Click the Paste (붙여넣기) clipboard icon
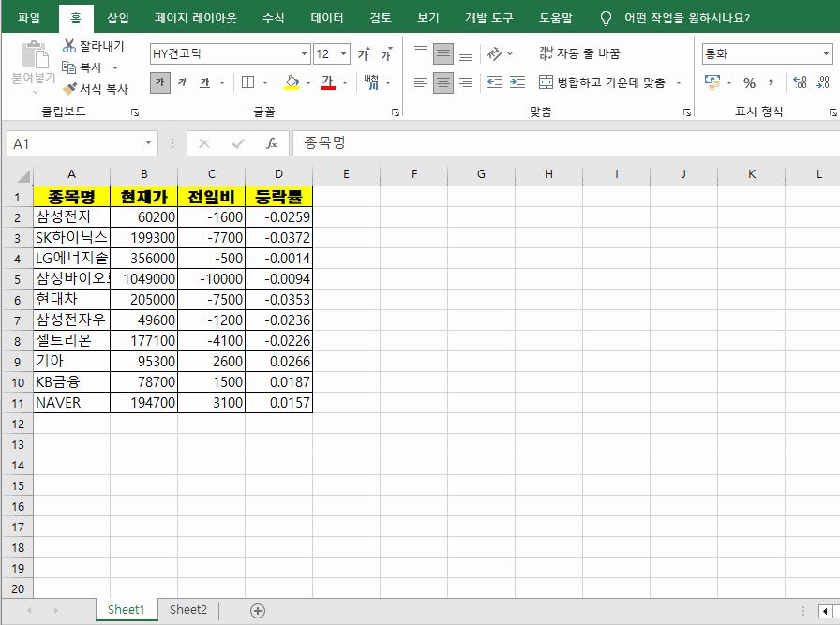This screenshot has height=625, width=840. pyautogui.click(x=35, y=55)
